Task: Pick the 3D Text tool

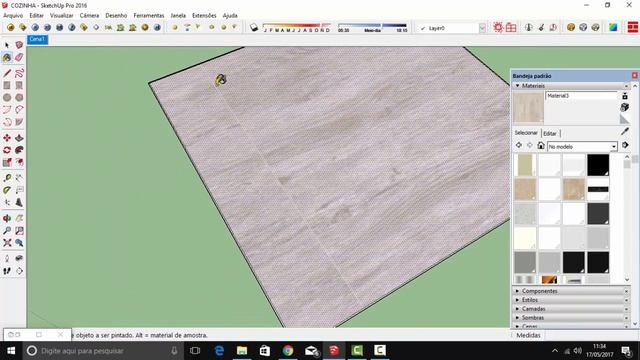Action: point(19,202)
